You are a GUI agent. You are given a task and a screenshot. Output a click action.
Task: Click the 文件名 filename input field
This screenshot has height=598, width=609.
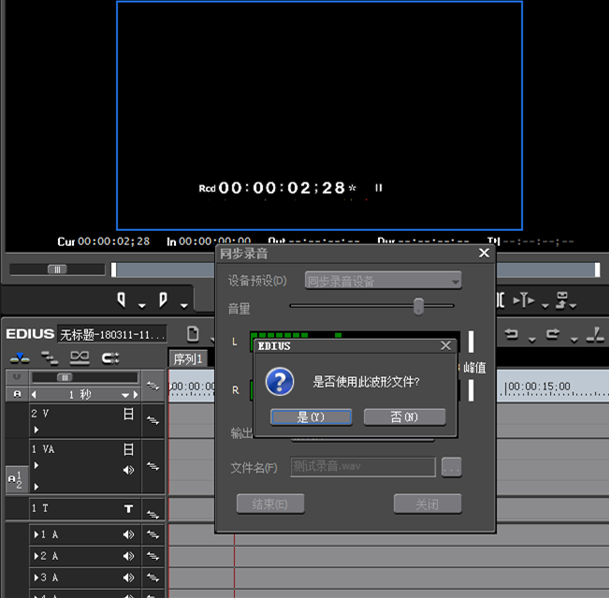click(363, 467)
